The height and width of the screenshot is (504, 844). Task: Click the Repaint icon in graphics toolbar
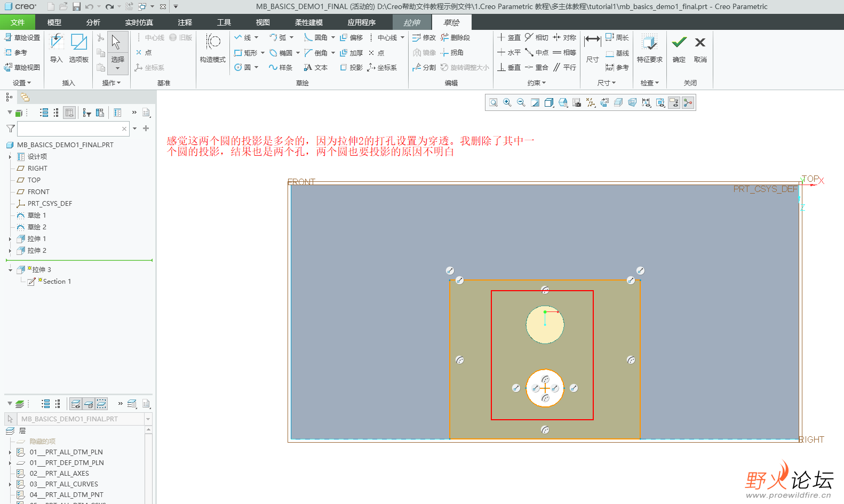tap(535, 102)
